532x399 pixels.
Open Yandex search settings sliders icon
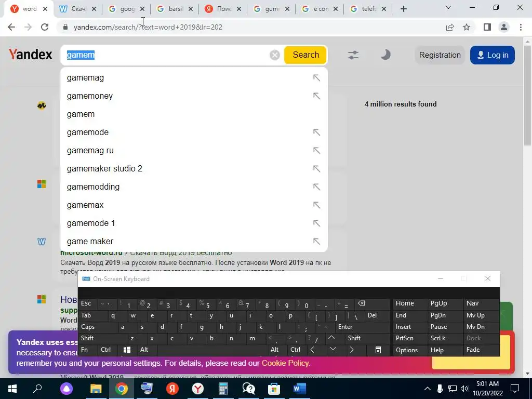353,55
